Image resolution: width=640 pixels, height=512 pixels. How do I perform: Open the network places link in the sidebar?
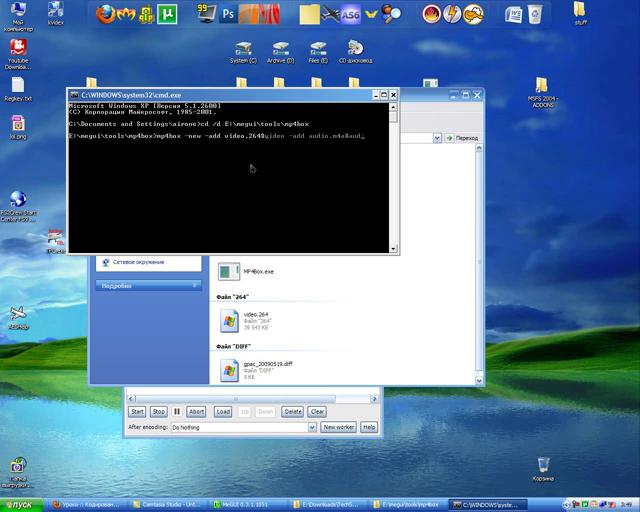coord(133,262)
